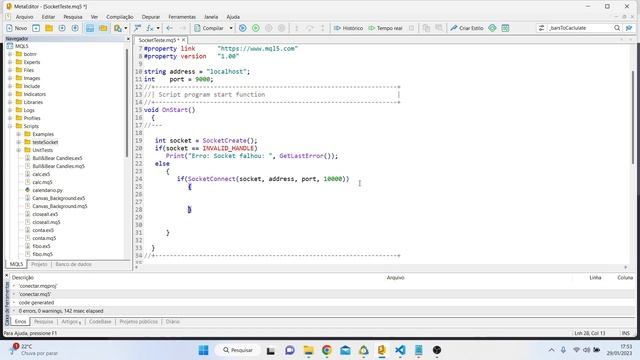Open Windows Start menu
This screenshot has width=640, height=360.
(203, 350)
